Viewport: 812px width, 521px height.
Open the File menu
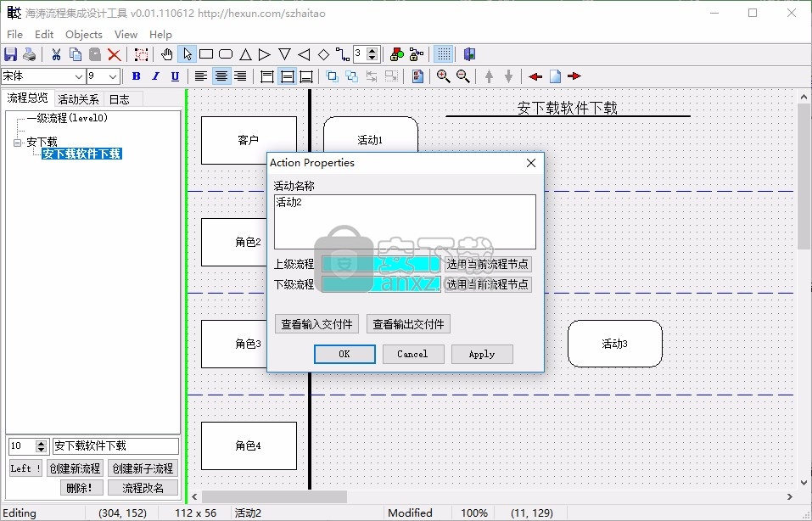(14, 34)
